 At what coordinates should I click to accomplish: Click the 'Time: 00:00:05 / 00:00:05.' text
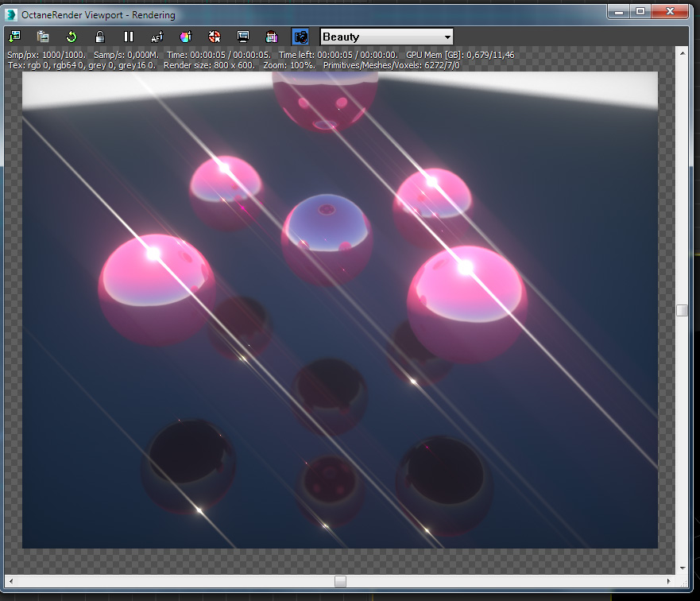pos(219,55)
